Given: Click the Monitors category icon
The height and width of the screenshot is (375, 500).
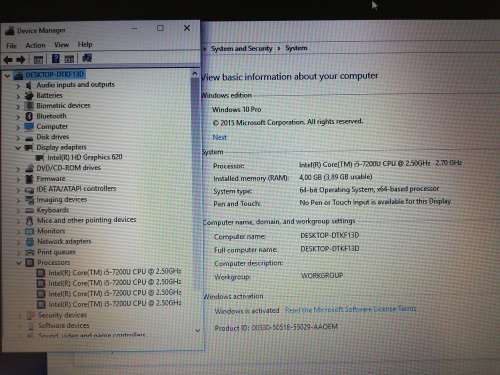Looking at the screenshot, I should tap(29, 231).
